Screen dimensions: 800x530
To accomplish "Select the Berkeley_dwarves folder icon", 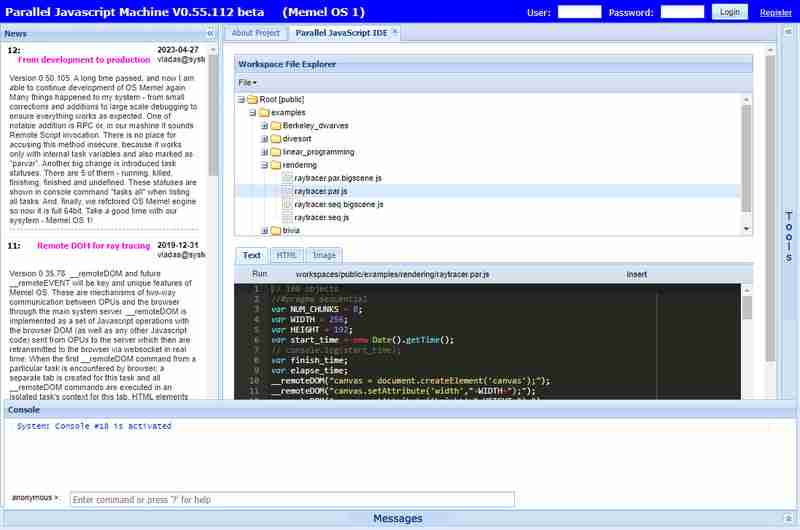I will pyautogui.click(x=276, y=125).
